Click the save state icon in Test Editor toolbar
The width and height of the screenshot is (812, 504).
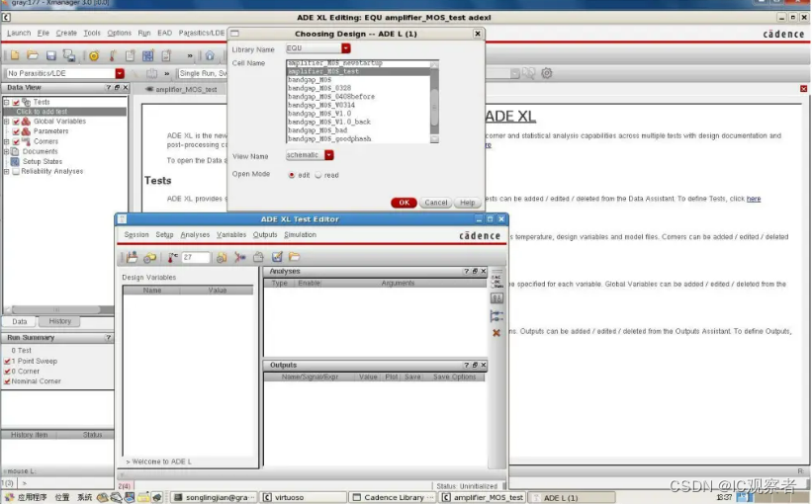pos(132,257)
